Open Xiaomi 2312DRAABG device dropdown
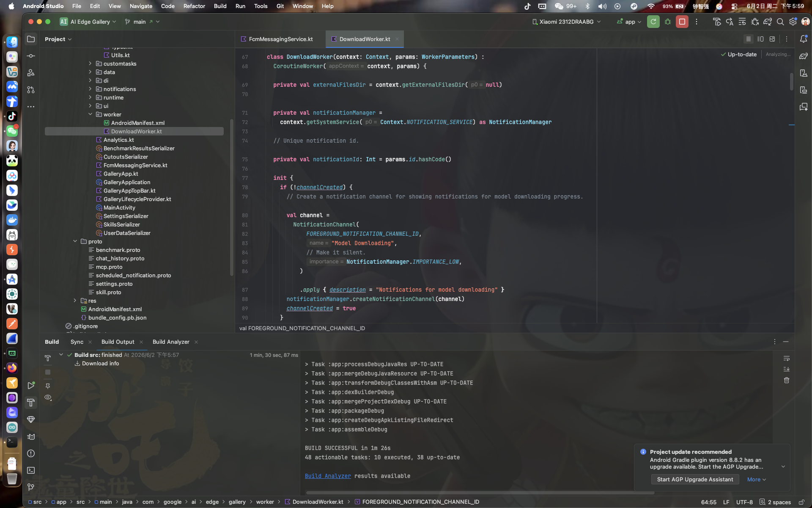This screenshot has height=508, width=812. point(566,22)
